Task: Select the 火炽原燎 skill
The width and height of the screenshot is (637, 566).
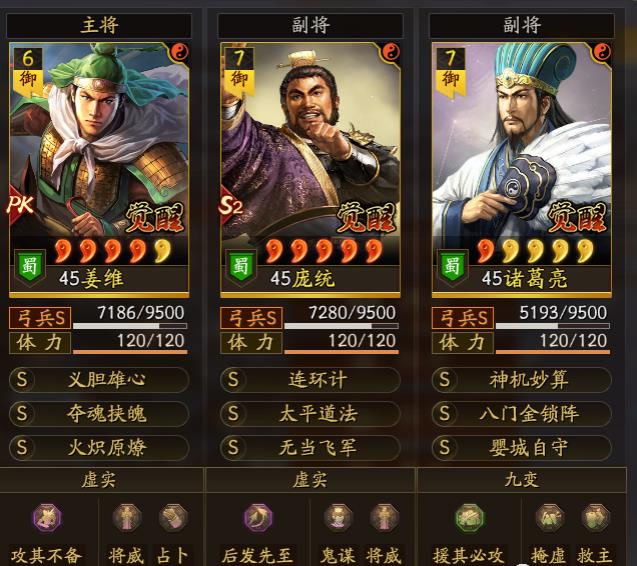Action: [x=99, y=448]
